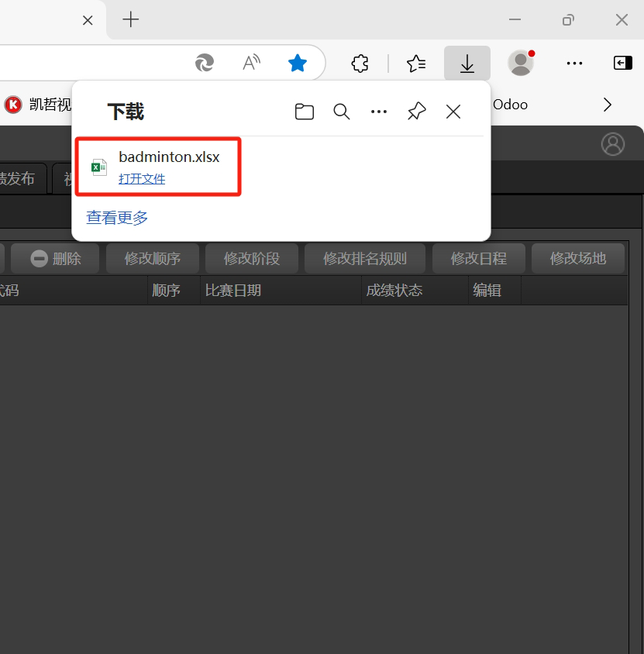This screenshot has width=644, height=654.
Task: Open the 凯哲视 bookmark
Action: [37, 105]
